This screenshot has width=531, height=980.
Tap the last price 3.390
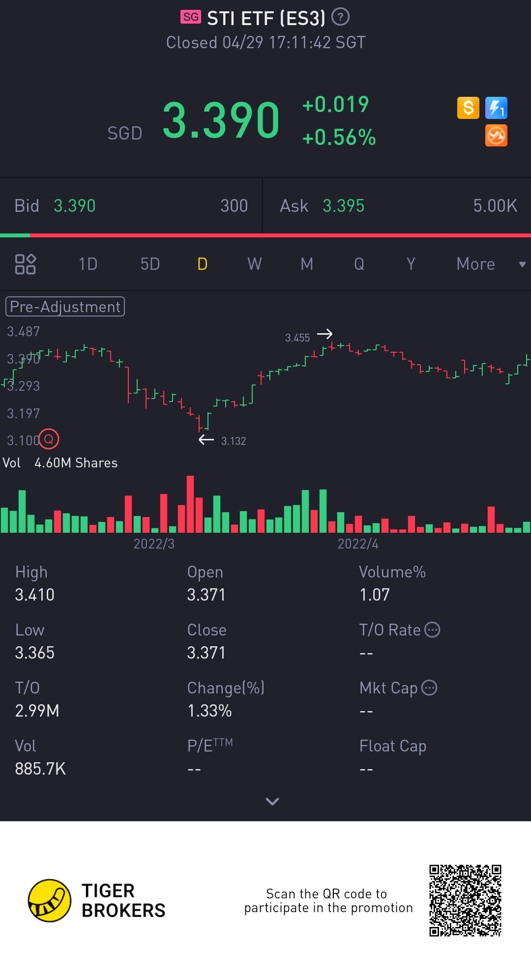(221, 120)
